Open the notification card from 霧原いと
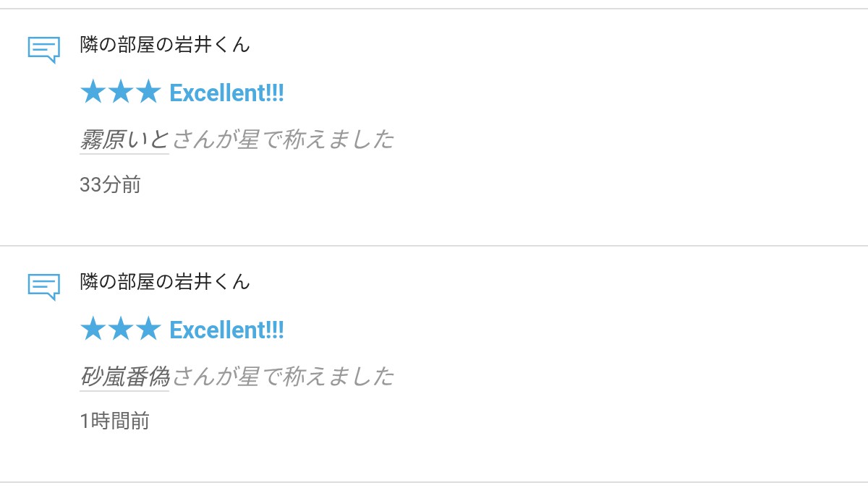 tap(434, 127)
